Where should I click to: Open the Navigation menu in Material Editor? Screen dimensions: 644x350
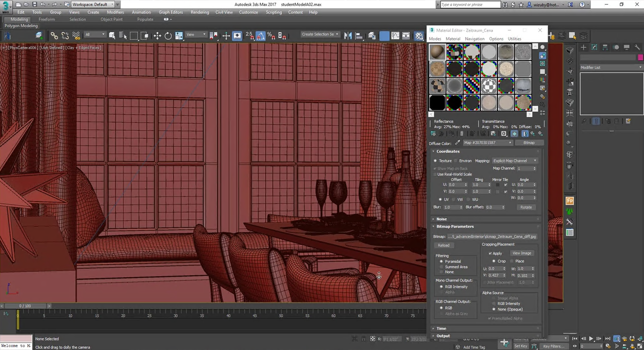(474, 39)
